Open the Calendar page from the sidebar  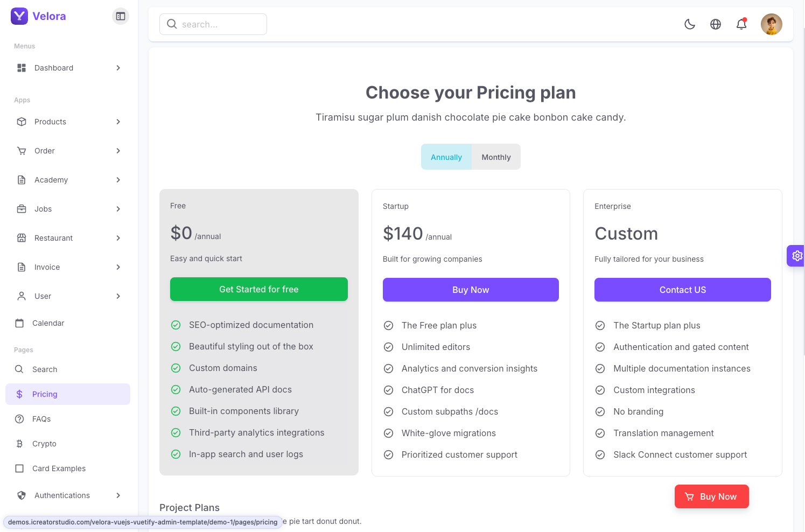48,323
